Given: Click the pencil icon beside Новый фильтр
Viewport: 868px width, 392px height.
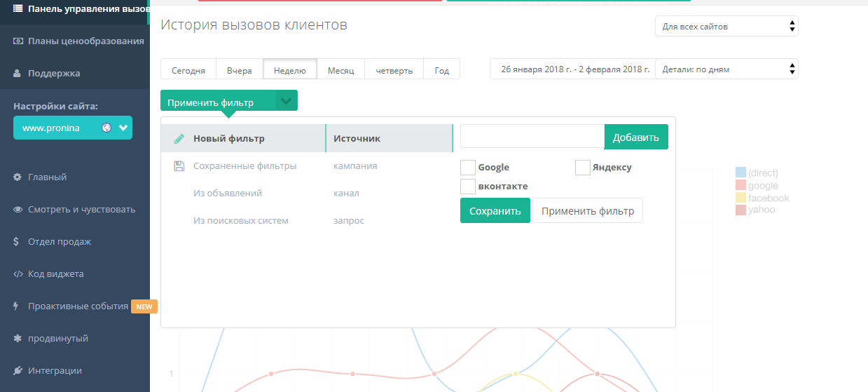Looking at the screenshot, I should [179, 138].
